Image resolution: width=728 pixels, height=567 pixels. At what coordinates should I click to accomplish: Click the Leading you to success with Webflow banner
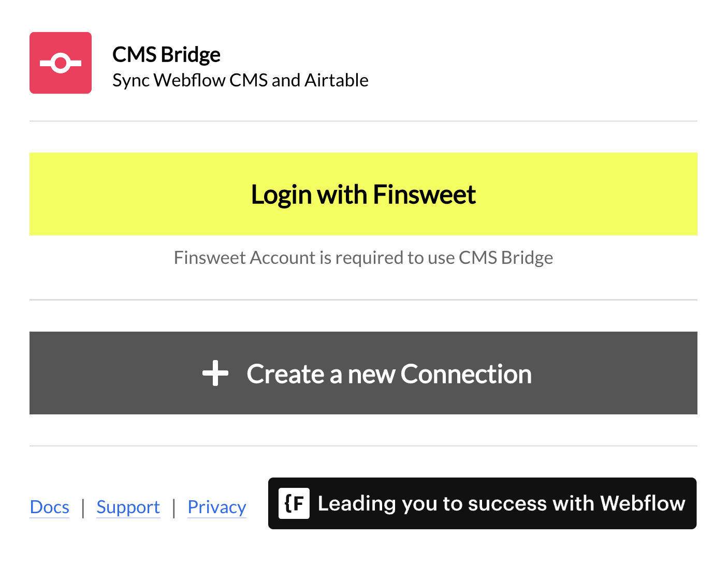tap(483, 503)
